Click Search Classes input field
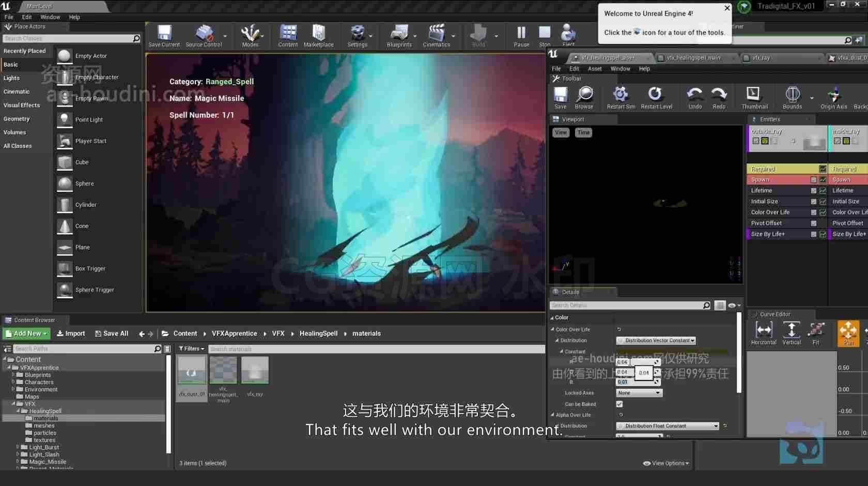Image resolution: width=868 pixels, height=486 pixels. tap(71, 39)
